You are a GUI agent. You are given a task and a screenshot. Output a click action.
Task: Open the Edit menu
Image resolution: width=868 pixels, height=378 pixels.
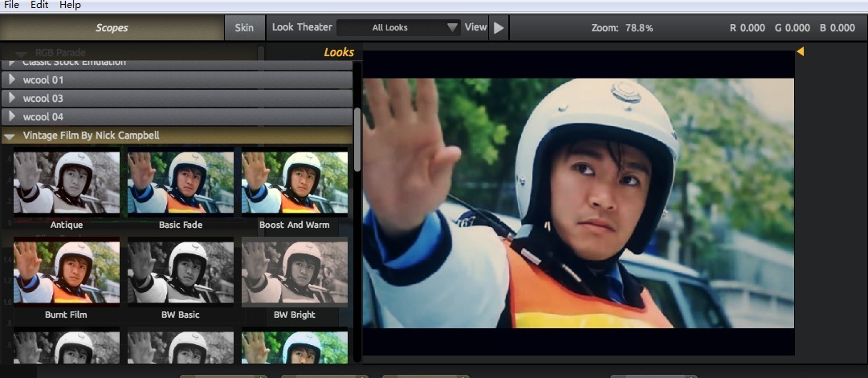(39, 5)
